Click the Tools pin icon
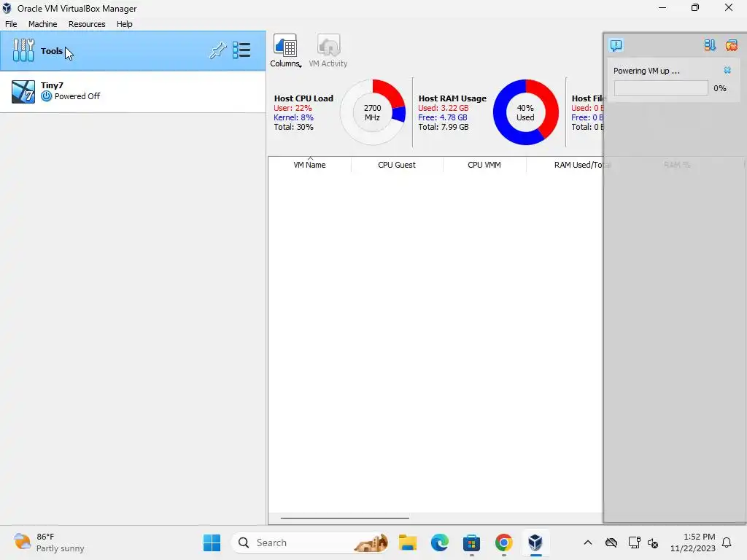 pos(217,50)
